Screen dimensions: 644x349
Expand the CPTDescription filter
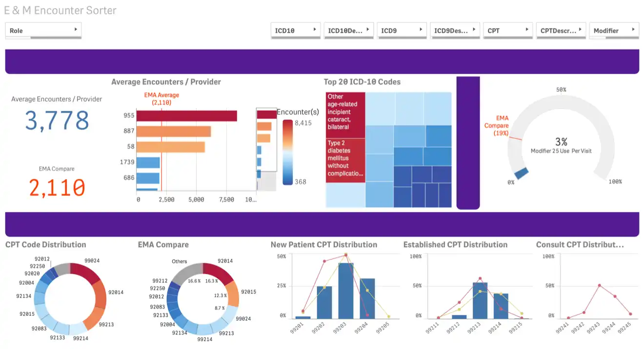click(x=561, y=30)
